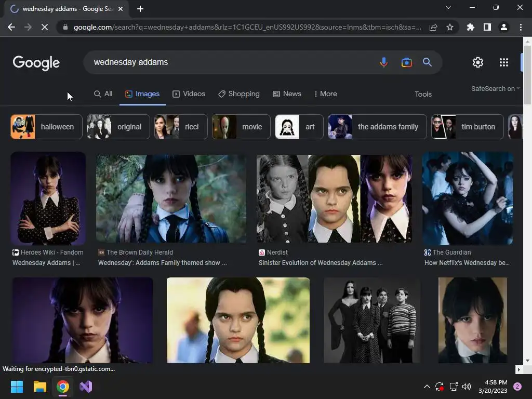
Task: Expand the SafeSearch on dropdown
Action: tap(495, 88)
